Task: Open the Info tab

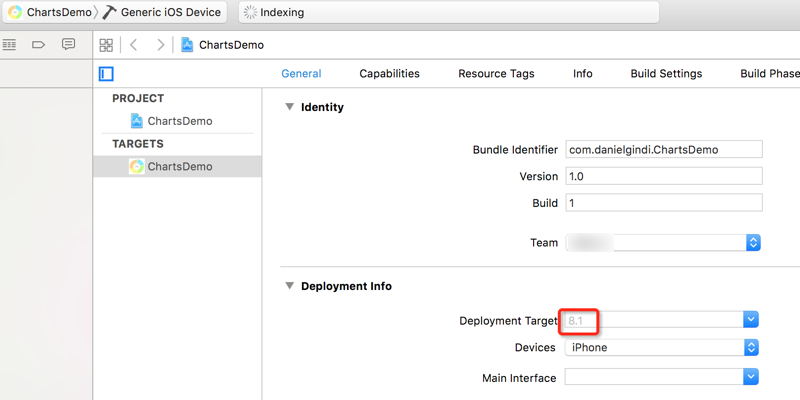Action: [583, 73]
